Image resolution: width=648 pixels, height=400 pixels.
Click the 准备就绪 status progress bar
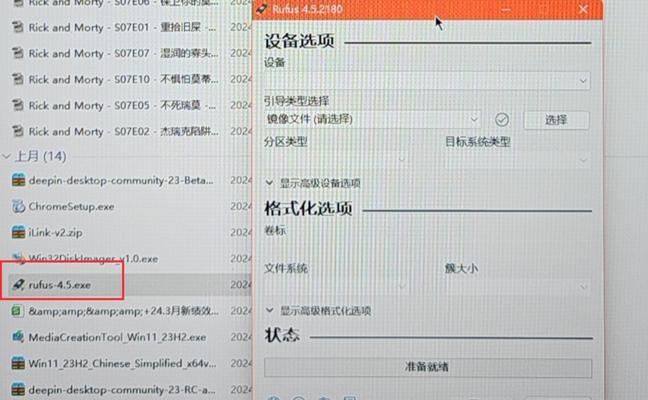coord(428,367)
